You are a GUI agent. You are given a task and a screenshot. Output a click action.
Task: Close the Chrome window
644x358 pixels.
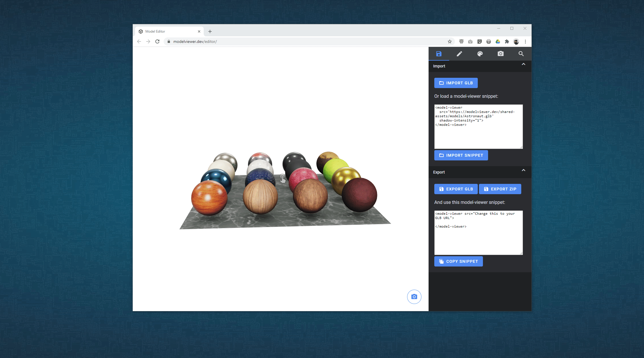[x=525, y=28]
